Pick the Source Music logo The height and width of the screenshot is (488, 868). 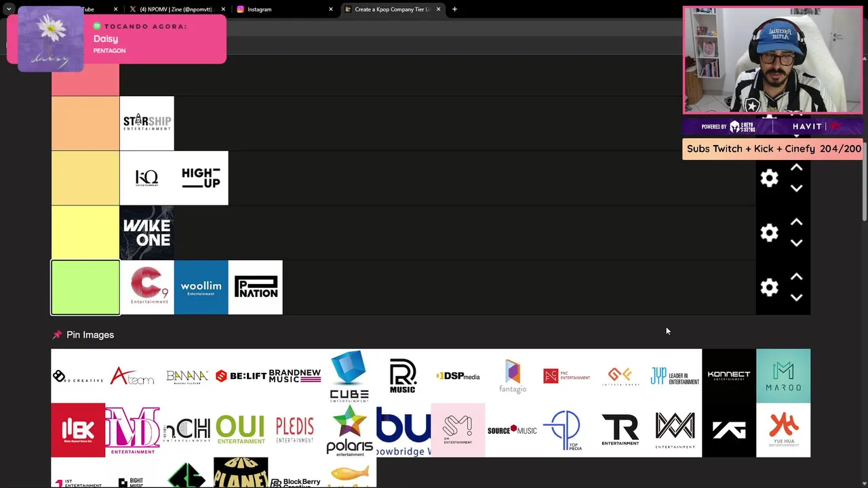pos(512,430)
